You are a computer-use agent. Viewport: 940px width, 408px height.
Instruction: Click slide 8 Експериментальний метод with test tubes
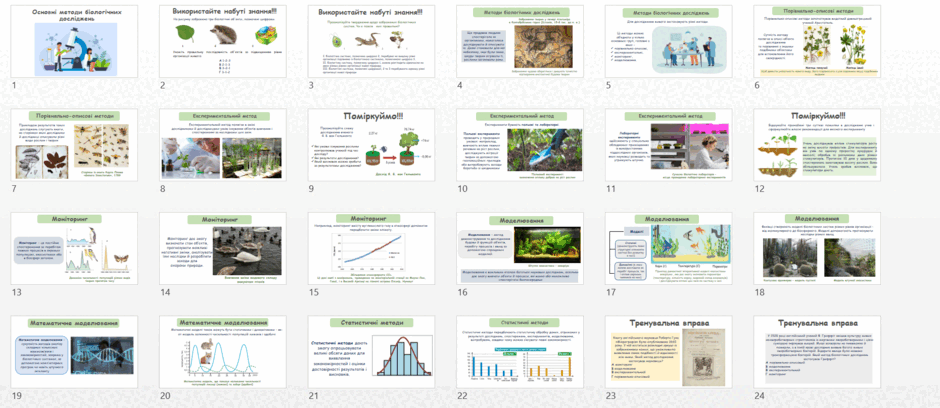coord(223,144)
